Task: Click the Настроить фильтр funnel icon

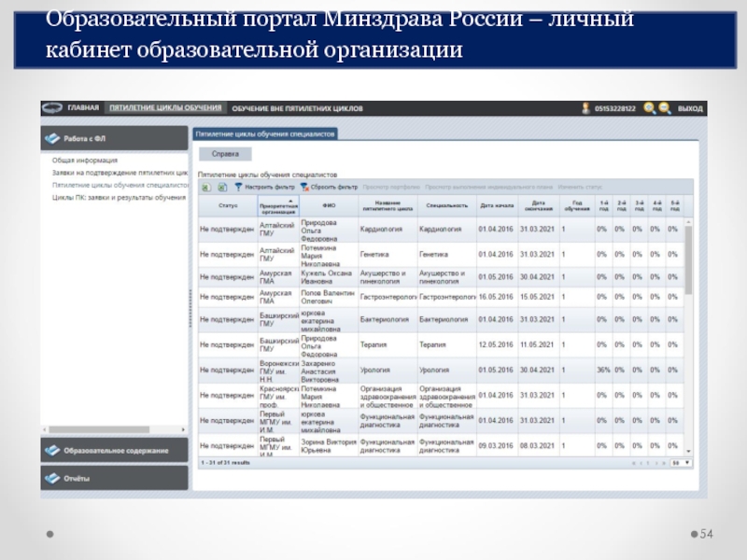Action: (239, 187)
